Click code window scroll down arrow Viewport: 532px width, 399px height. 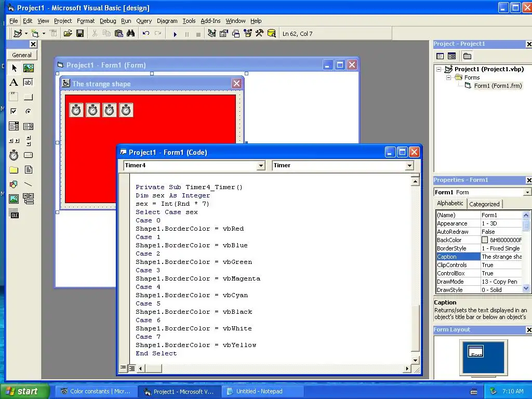tap(415, 361)
